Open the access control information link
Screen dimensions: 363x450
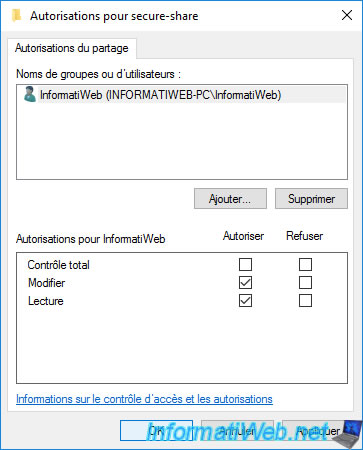coord(144,399)
